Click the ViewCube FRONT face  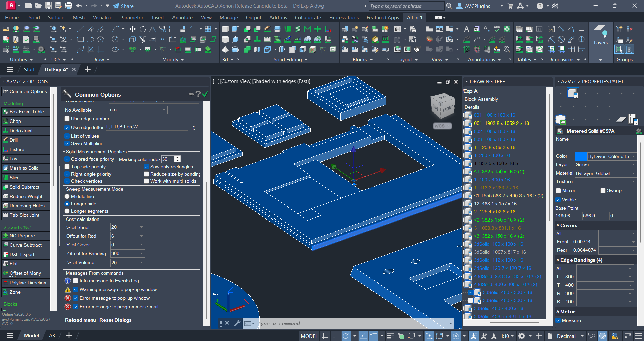pyautogui.click(x=448, y=109)
